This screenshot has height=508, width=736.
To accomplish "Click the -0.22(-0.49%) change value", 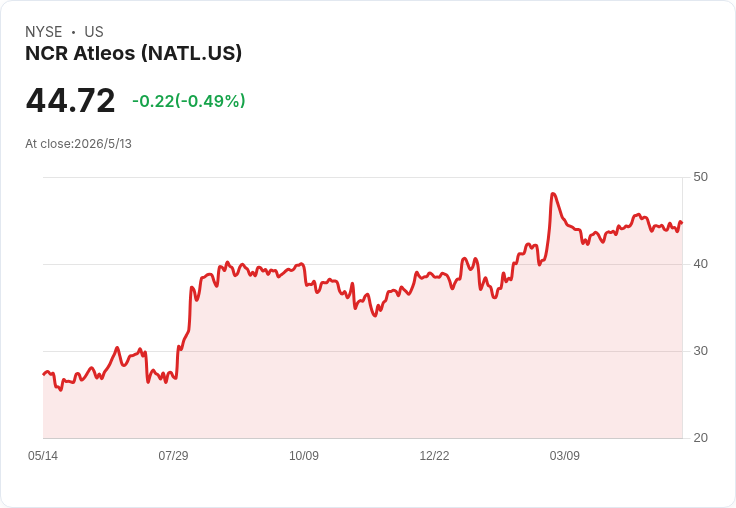I will 189,101.
